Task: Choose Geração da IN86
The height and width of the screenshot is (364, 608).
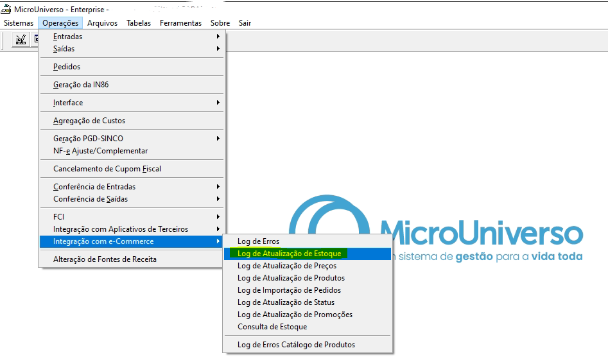Action: click(x=132, y=85)
